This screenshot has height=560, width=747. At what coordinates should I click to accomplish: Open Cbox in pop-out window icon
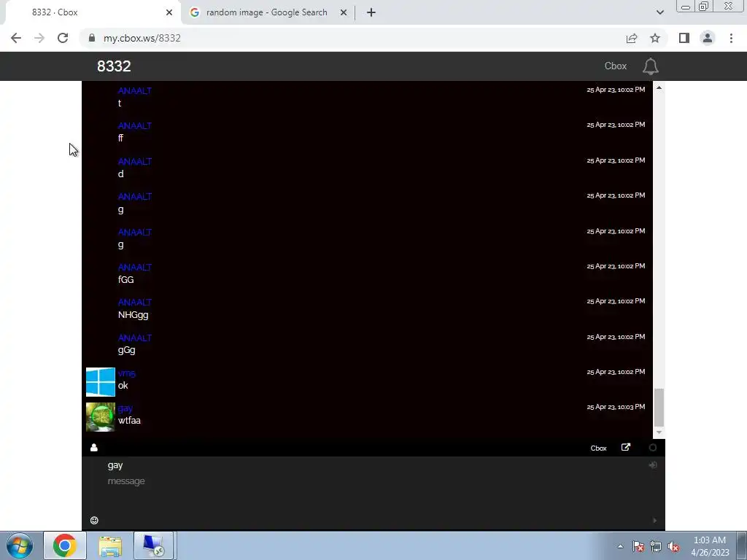pyautogui.click(x=625, y=447)
